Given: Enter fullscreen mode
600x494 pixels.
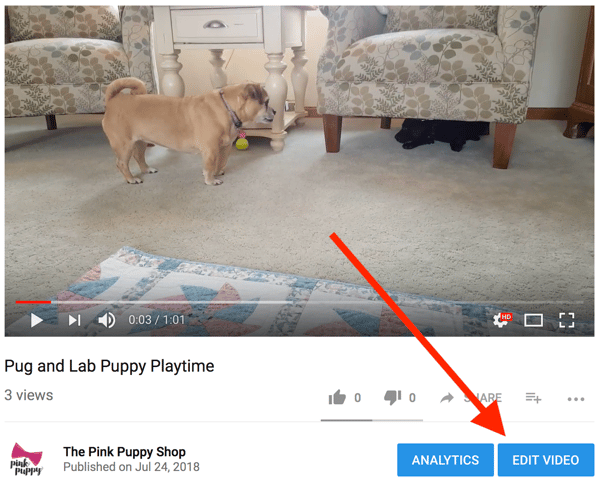Looking at the screenshot, I should coord(566,320).
